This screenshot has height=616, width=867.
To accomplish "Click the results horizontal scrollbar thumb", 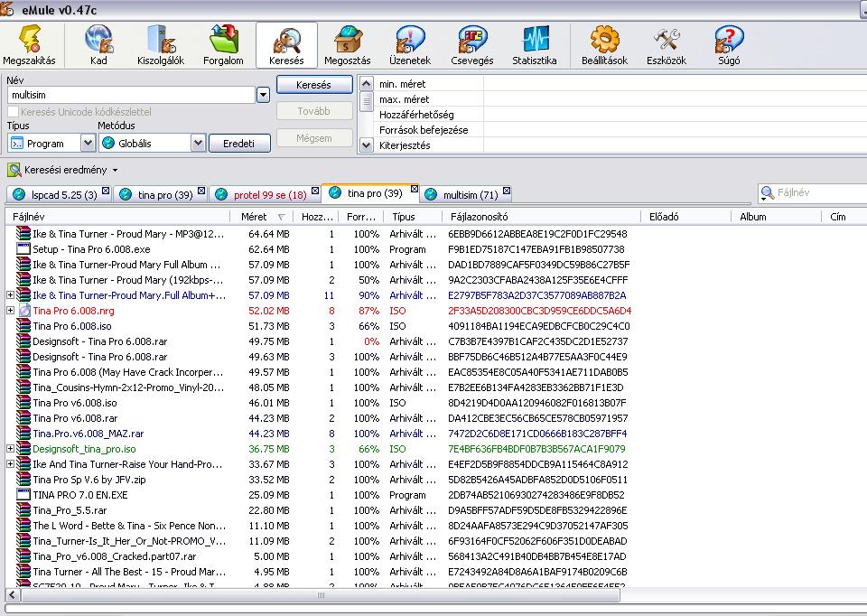I will 320,595.
